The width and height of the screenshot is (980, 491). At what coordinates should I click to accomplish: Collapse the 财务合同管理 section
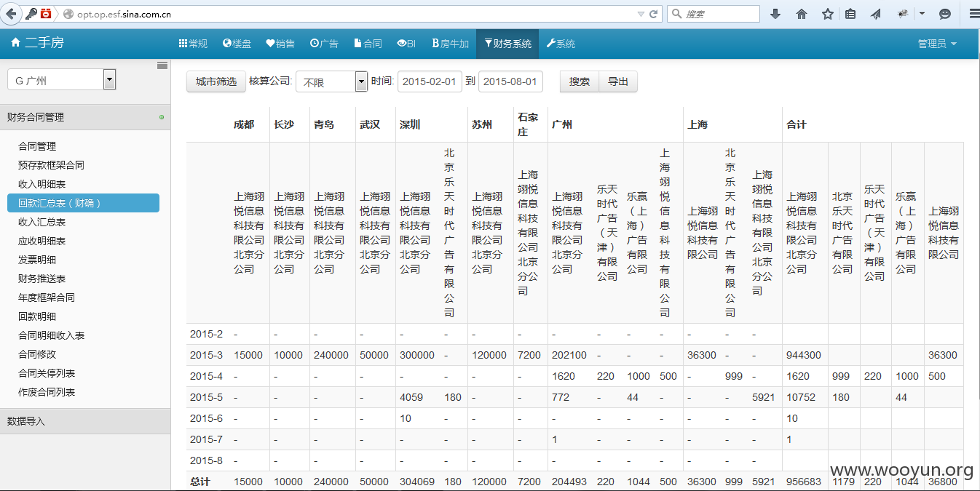(x=85, y=116)
